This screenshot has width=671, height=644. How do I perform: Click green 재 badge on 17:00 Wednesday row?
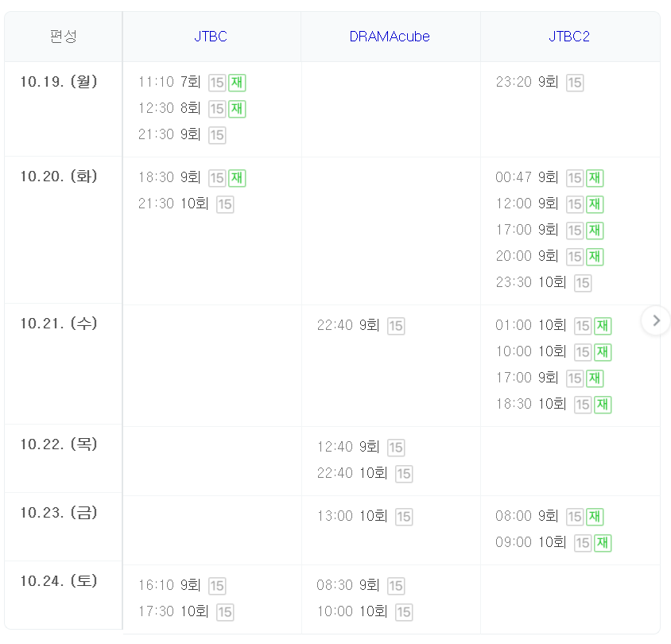pos(595,378)
